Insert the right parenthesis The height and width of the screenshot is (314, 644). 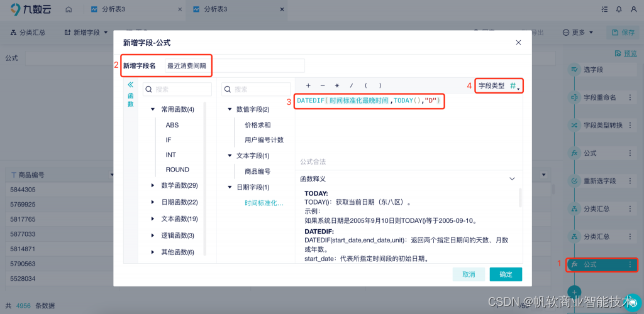click(x=380, y=85)
